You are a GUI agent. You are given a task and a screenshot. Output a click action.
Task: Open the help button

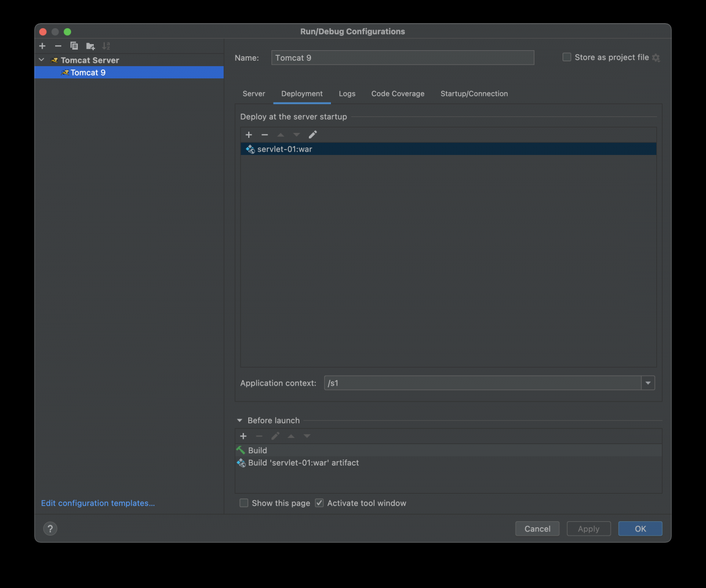(x=50, y=528)
